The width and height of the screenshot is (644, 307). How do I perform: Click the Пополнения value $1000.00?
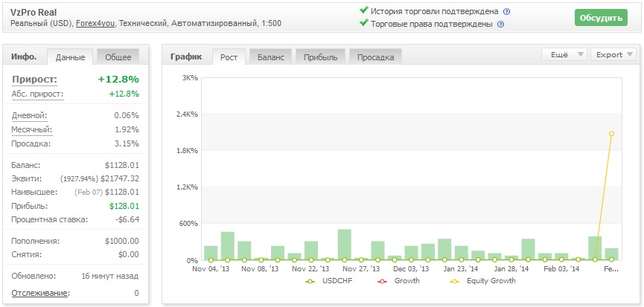[x=122, y=241]
